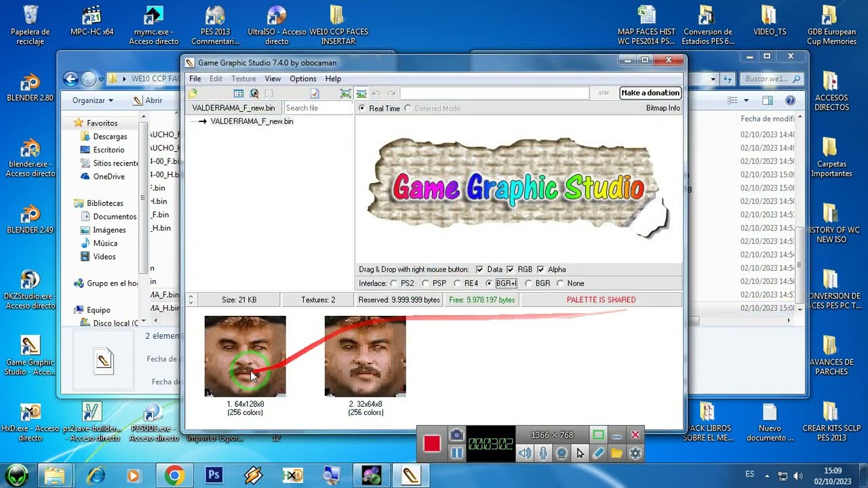Toggle speaker audio in the recorder bar
The image size is (868, 488).
point(525,453)
